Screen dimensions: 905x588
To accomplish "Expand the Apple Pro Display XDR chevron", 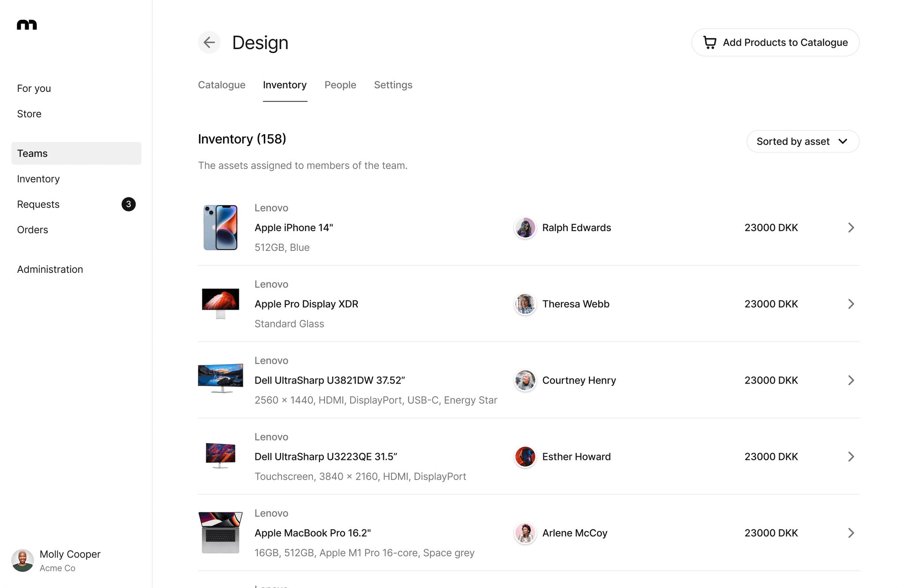I will pos(851,304).
